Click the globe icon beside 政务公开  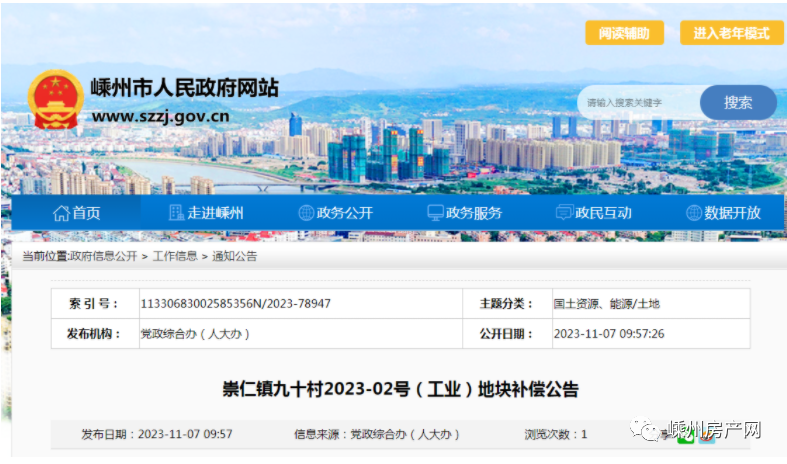[x=306, y=213]
